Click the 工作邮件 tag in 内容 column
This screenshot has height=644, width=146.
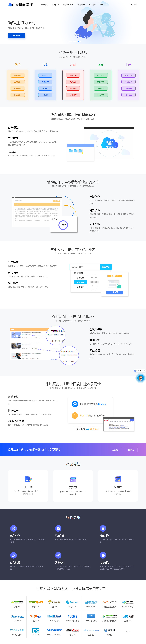tap(45, 95)
